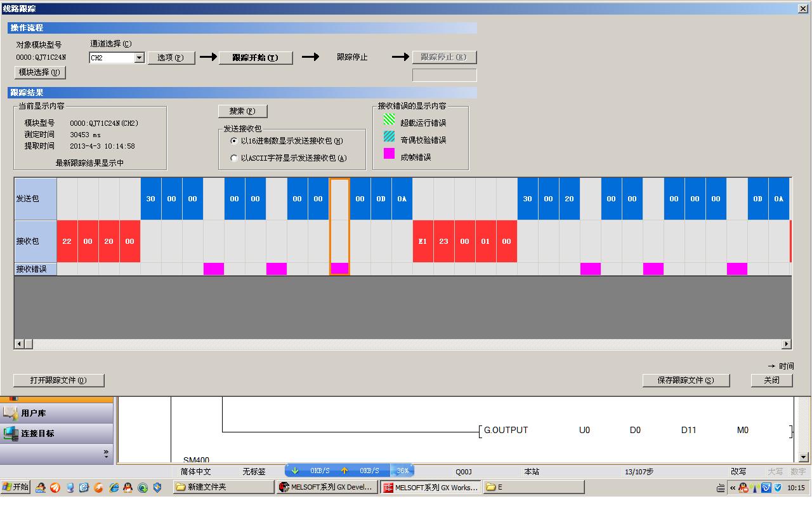Select hexadecimal display for send/receive packets
This screenshot has height=508, width=812.
point(234,141)
